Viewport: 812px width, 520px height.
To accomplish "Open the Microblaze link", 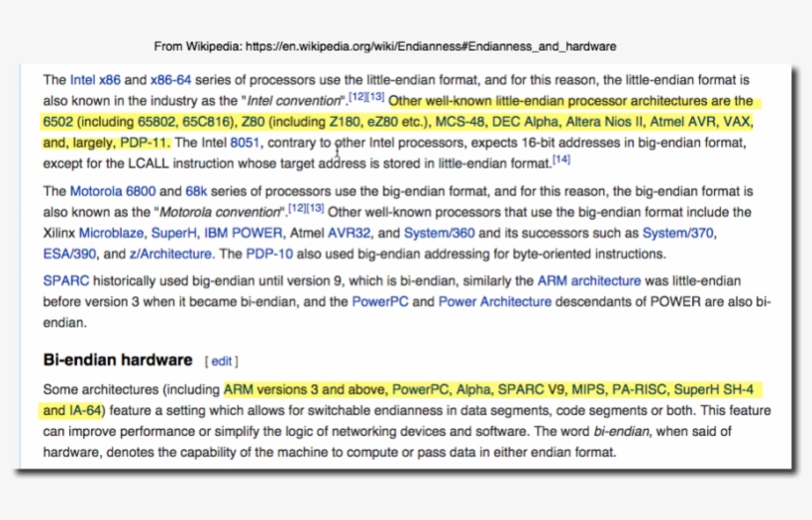I will (x=111, y=233).
